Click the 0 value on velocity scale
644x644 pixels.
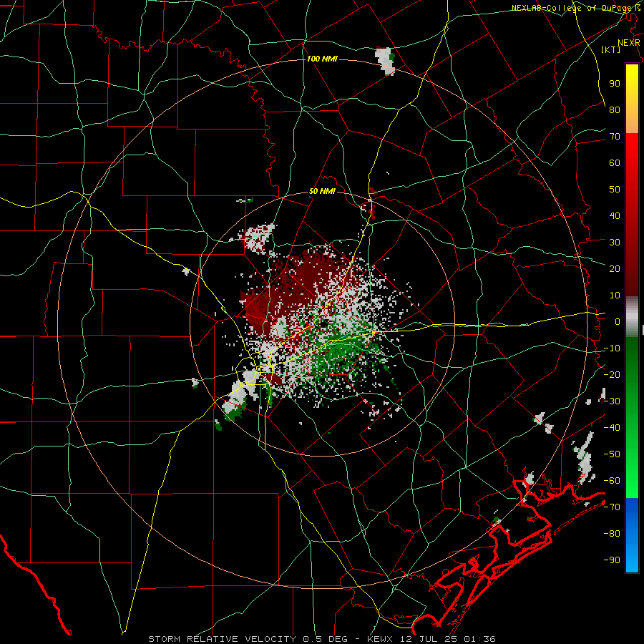click(618, 322)
